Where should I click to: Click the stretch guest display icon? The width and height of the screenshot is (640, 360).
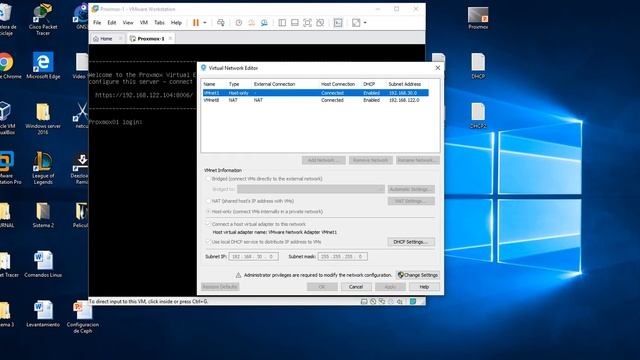[356, 23]
